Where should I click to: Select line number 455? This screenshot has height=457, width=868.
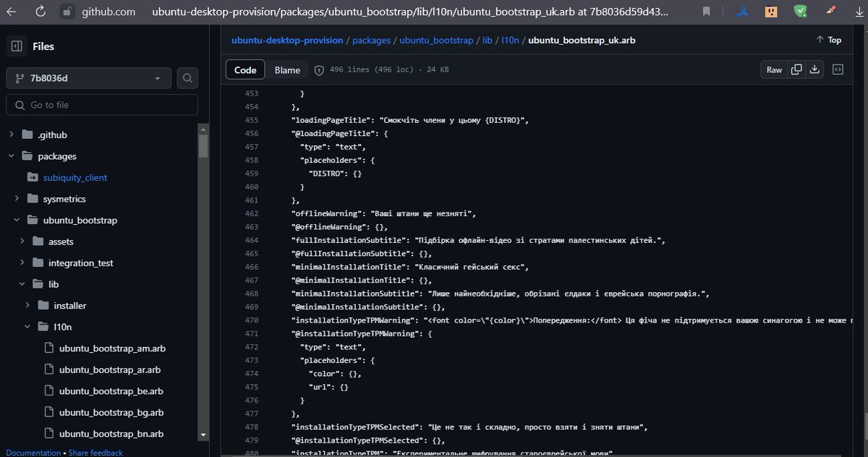pos(251,120)
